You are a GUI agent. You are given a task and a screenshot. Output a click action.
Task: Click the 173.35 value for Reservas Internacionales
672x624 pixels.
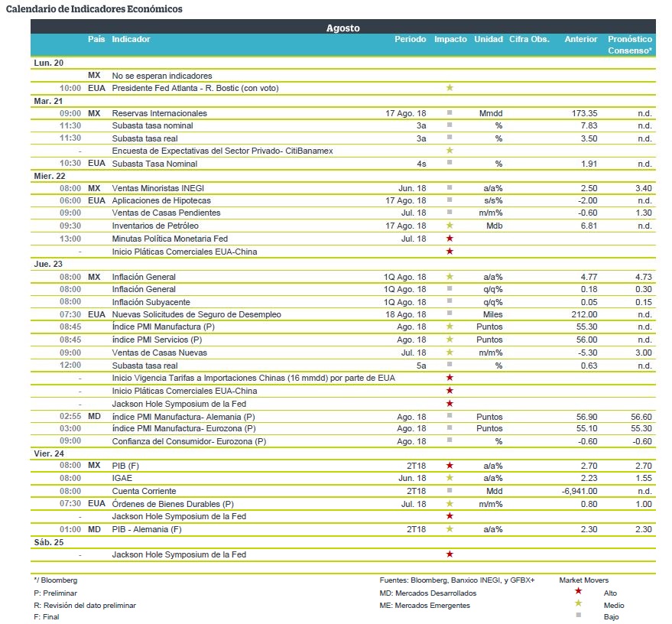click(584, 114)
